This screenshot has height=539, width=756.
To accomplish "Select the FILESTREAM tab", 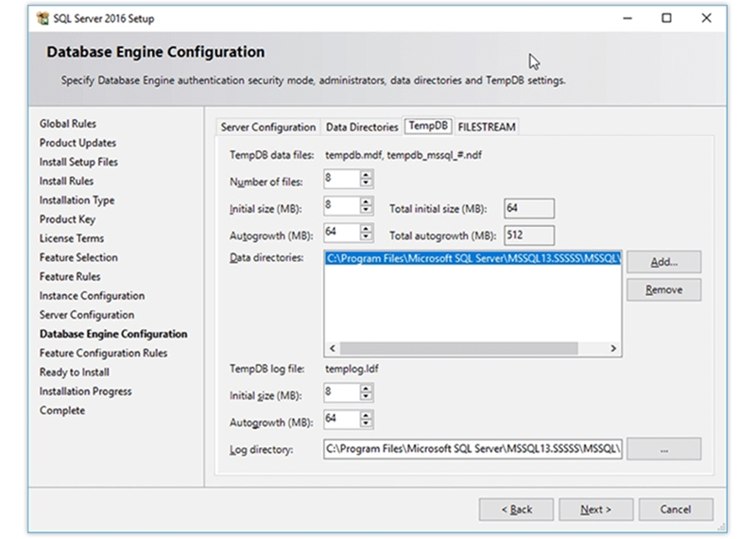I will tap(487, 127).
